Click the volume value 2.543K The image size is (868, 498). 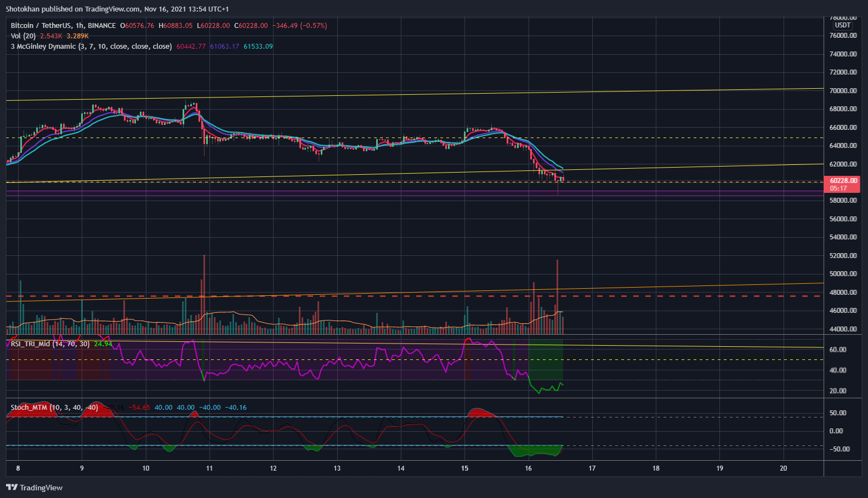(x=51, y=36)
